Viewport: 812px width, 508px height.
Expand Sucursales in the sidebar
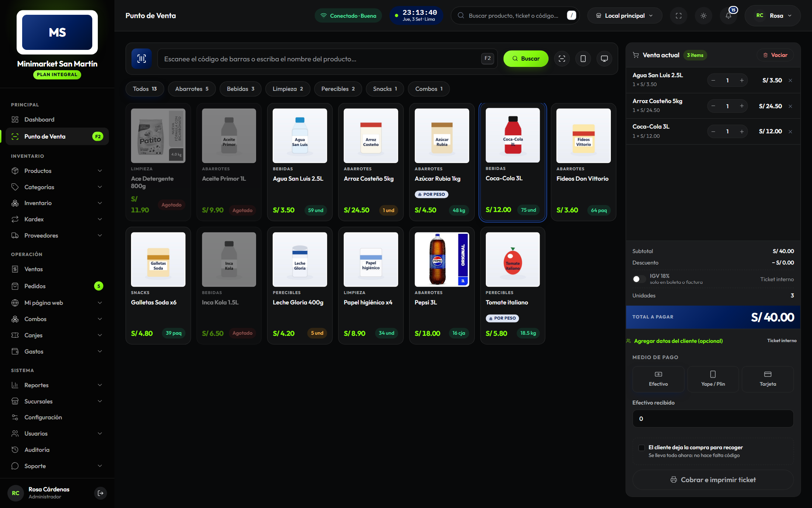(57, 401)
